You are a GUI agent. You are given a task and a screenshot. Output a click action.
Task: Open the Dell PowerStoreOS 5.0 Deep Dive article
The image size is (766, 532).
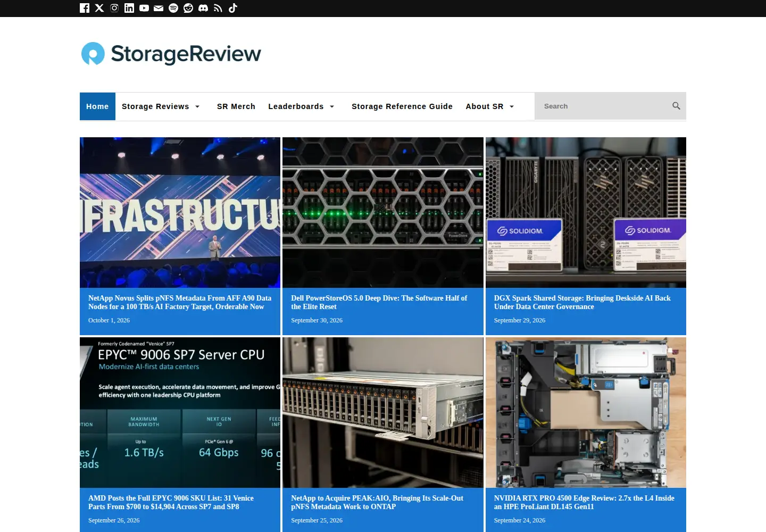[379, 302]
